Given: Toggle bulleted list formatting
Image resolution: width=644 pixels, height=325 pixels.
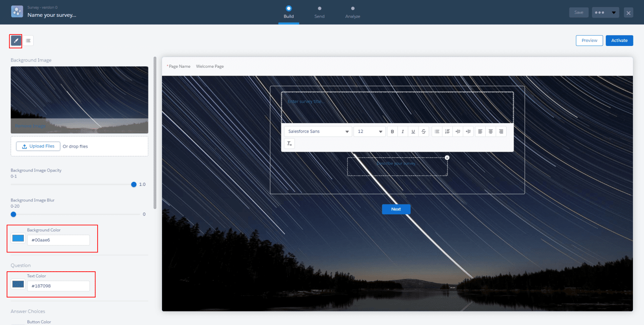Looking at the screenshot, I should (x=437, y=132).
